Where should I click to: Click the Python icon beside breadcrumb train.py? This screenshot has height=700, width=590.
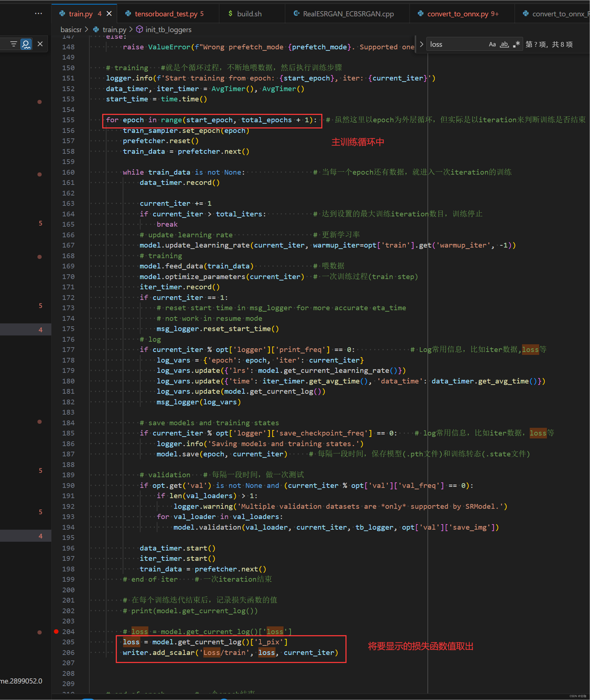click(x=96, y=30)
